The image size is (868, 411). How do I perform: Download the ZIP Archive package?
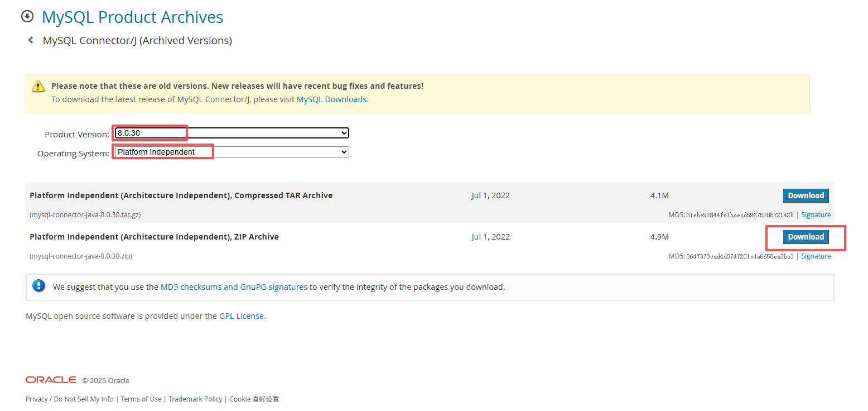point(806,236)
